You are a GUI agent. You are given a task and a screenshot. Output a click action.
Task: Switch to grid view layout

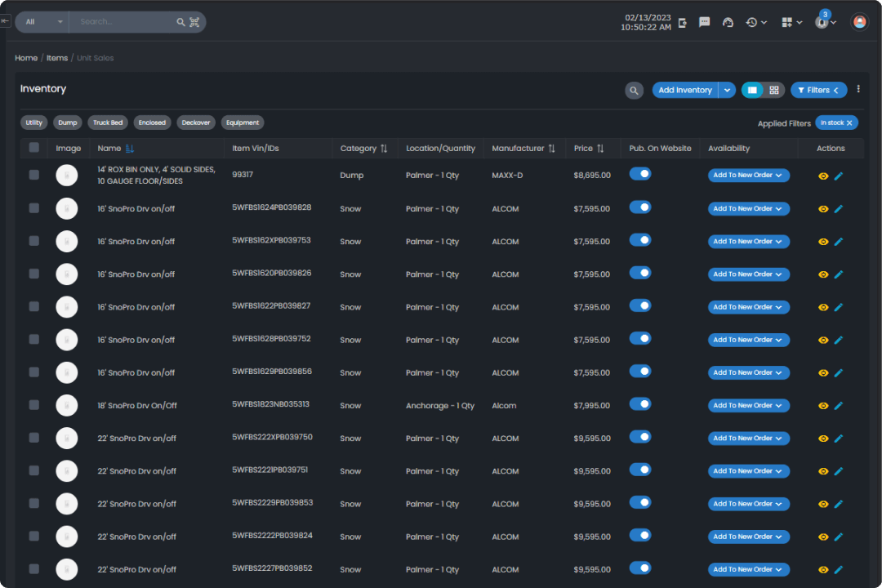774,90
